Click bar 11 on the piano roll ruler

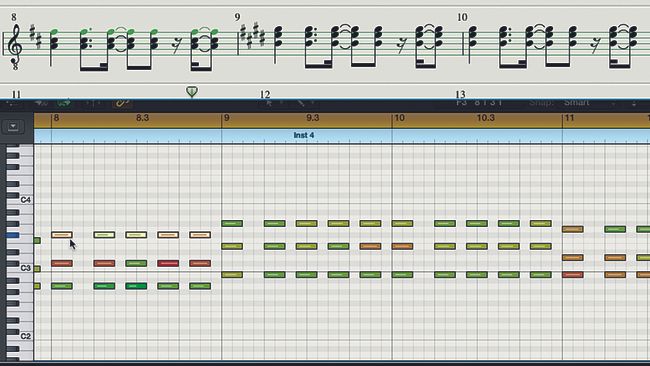point(570,118)
